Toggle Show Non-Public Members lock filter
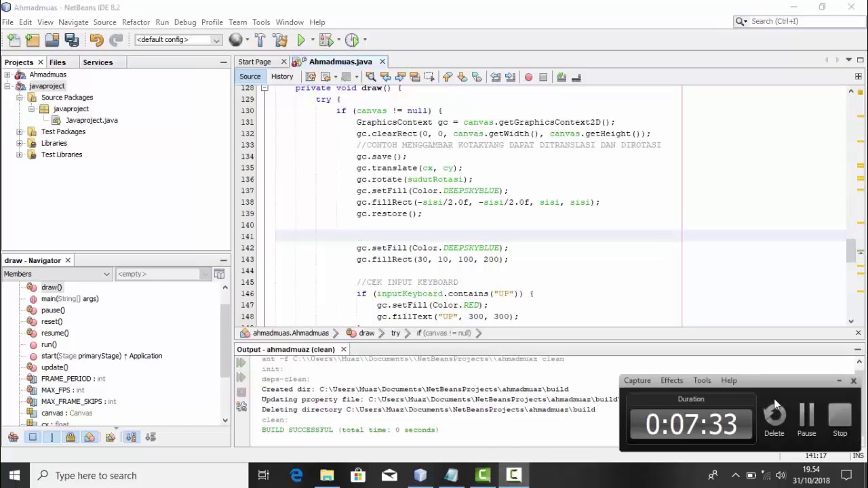Screen dimensions: 868x488 click(x=71, y=437)
